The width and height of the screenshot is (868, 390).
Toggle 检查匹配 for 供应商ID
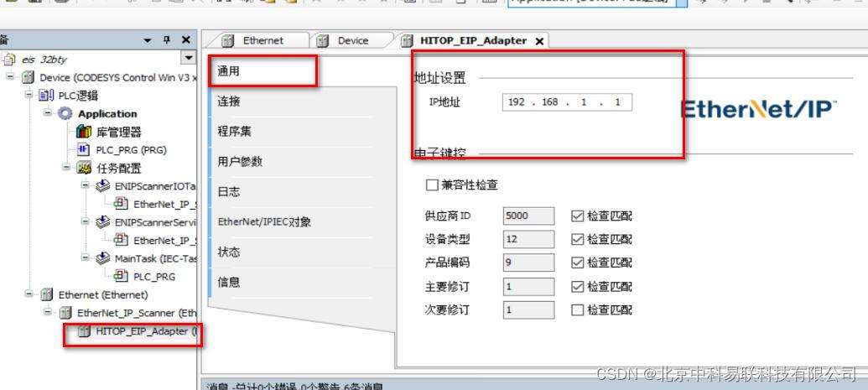[x=577, y=216]
